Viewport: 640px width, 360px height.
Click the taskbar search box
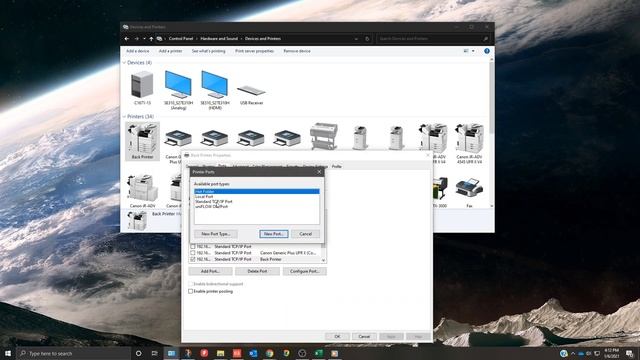click(73, 353)
